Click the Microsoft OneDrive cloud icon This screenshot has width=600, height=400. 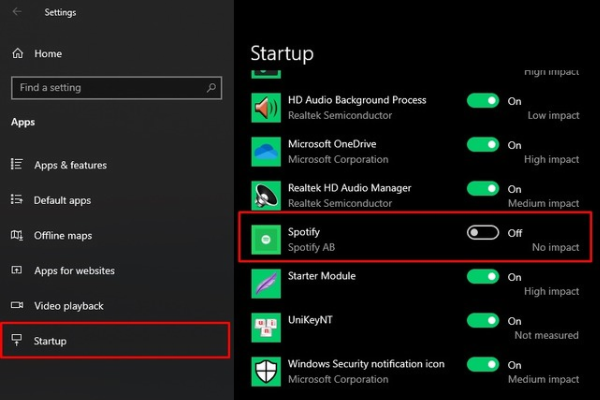(266, 152)
